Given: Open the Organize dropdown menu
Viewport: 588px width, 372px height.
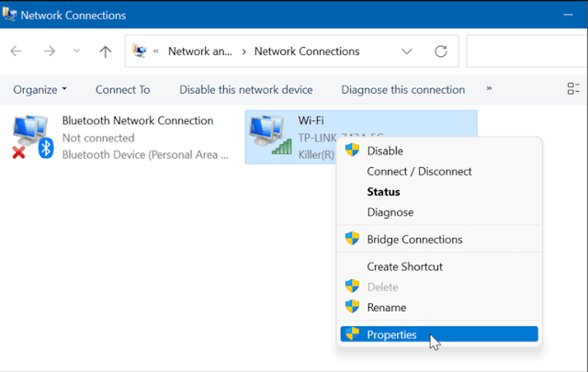Looking at the screenshot, I should 40,89.
